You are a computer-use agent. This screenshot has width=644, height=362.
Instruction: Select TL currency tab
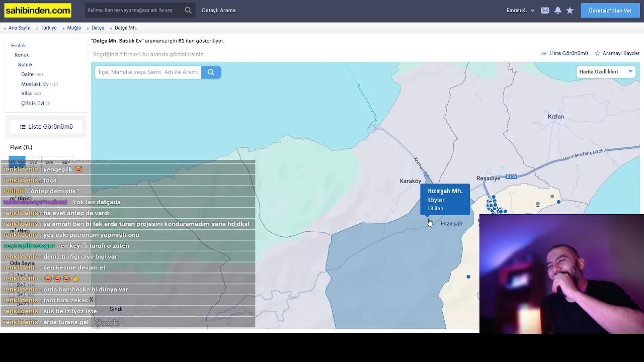17,162
